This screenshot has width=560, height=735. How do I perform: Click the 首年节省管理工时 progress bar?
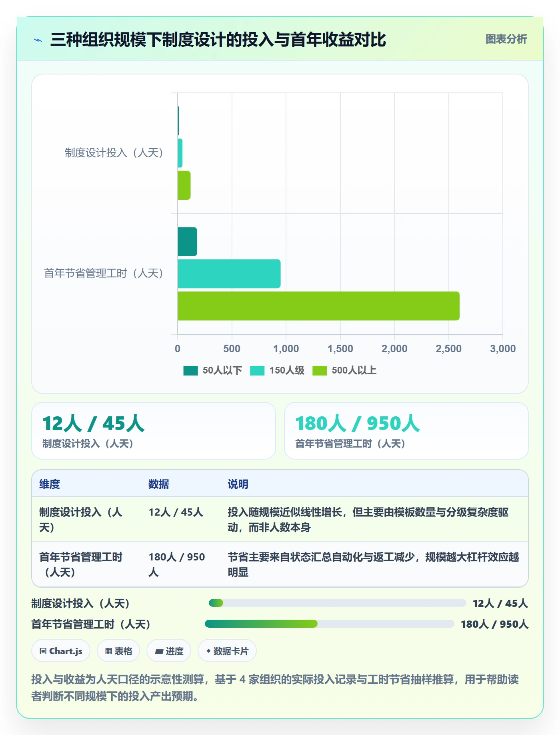click(329, 624)
